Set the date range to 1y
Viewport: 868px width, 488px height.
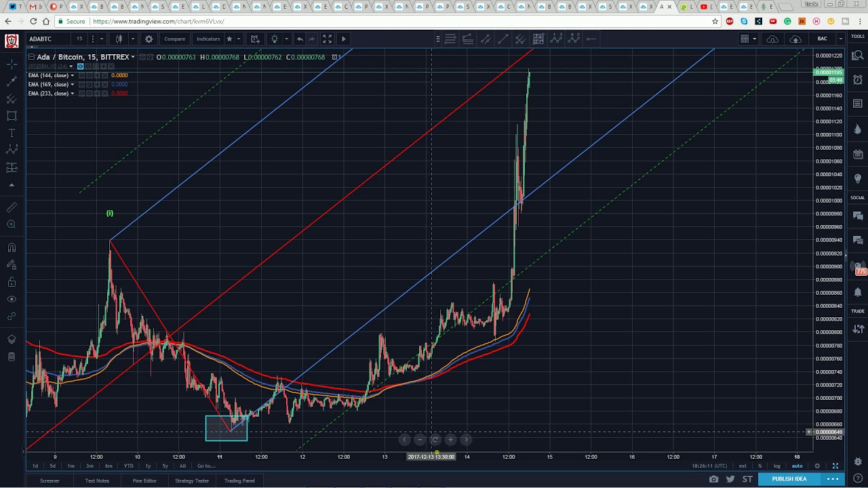(148, 466)
